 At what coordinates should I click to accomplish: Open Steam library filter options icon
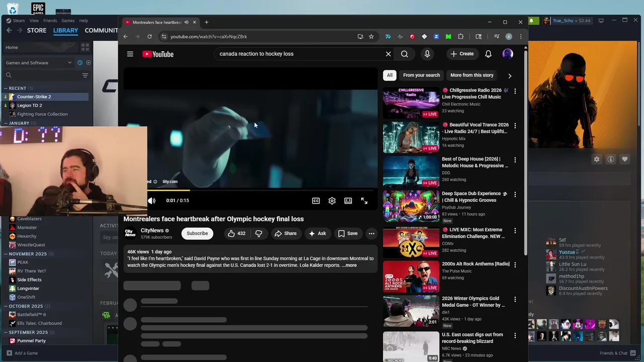[x=85, y=75]
